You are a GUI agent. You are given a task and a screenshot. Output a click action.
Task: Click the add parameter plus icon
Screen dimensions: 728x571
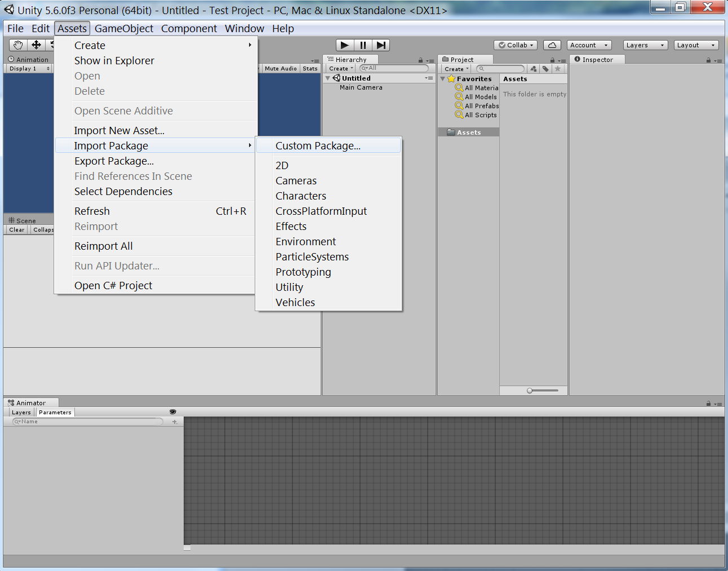[x=175, y=422]
